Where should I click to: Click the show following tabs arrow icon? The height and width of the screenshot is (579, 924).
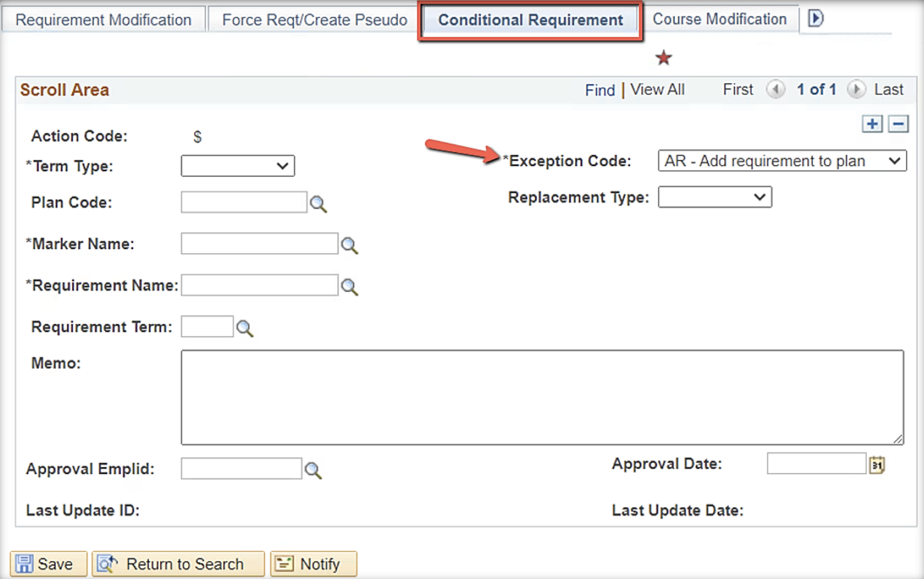pos(815,19)
